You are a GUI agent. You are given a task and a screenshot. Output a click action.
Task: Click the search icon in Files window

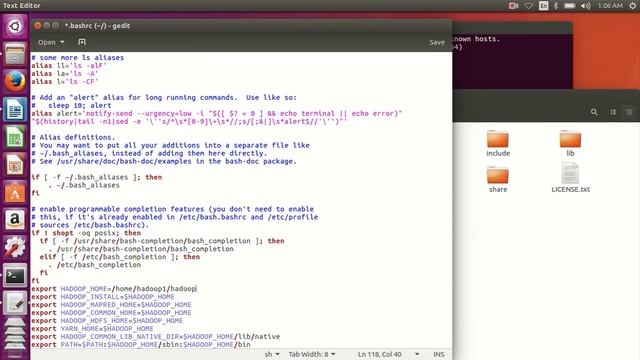pos(594,112)
